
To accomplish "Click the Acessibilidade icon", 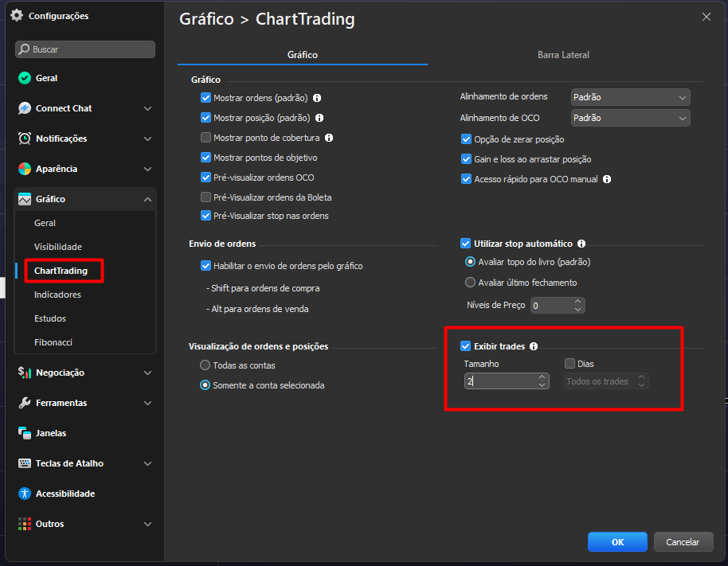I will click(x=25, y=494).
